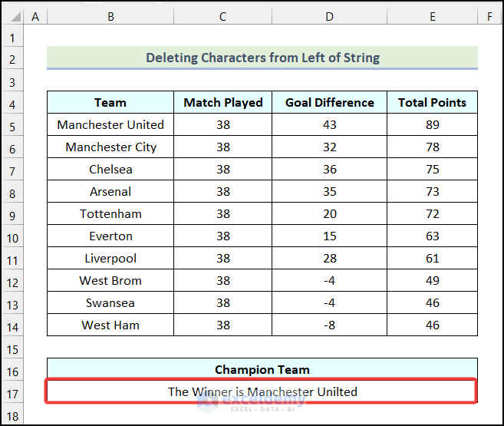Select row 10 header

(12, 238)
